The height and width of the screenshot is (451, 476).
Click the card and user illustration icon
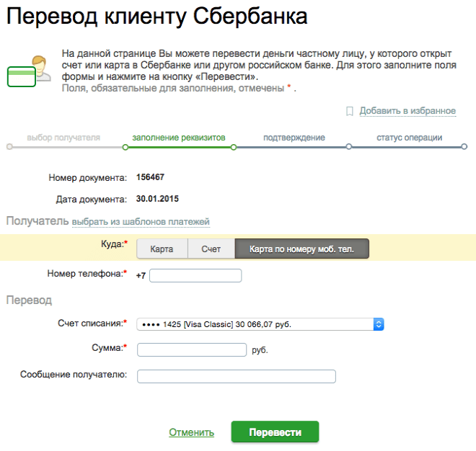pos(29,71)
